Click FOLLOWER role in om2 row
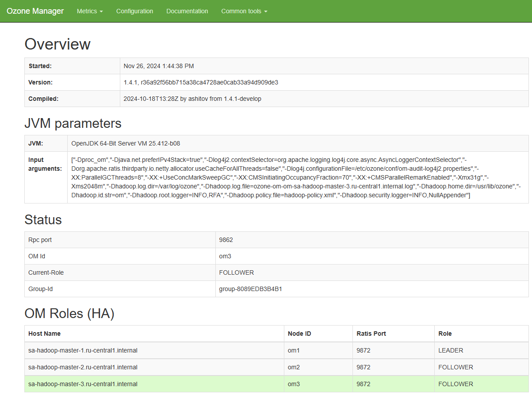The height and width of the screenshot is (395, 532). point(455,367)
